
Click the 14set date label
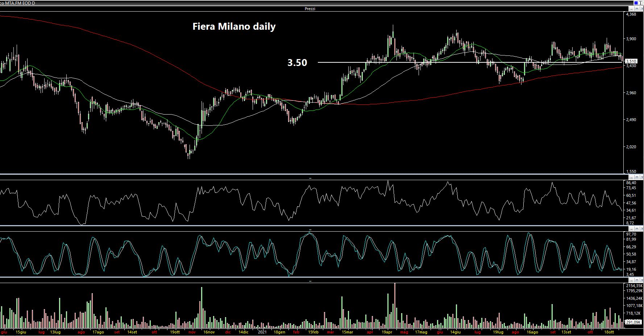pos(132,332)
